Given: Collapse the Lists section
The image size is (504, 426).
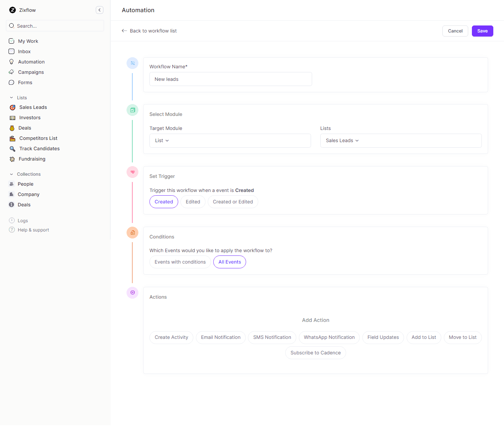Looking at the screenshot, I should point(11,97).
